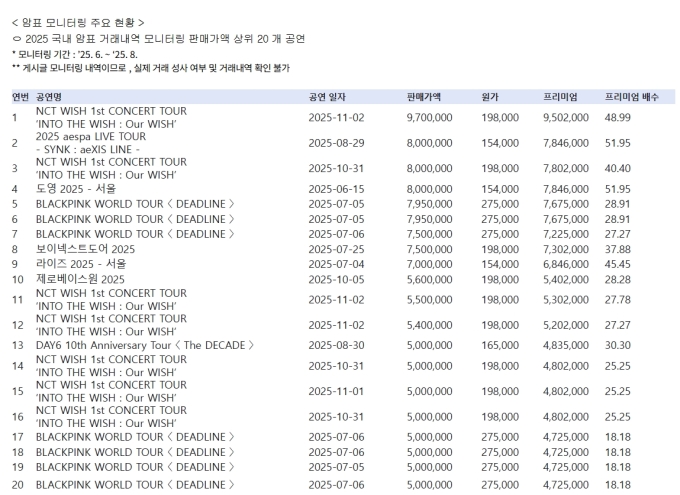Click the multiplier 28.28
The image size is (680, 495).
click(x=618, y=280)
